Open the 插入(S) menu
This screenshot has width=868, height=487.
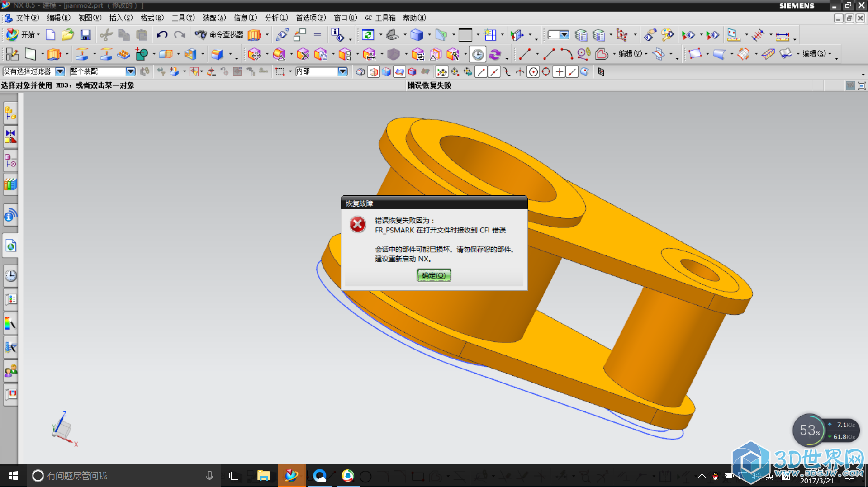[x=121, y=18]
